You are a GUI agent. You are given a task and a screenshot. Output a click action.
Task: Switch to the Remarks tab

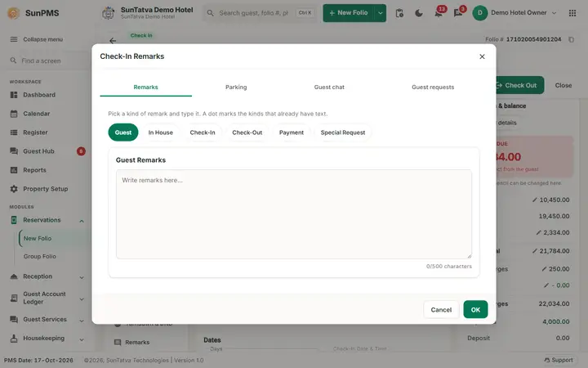146,88
